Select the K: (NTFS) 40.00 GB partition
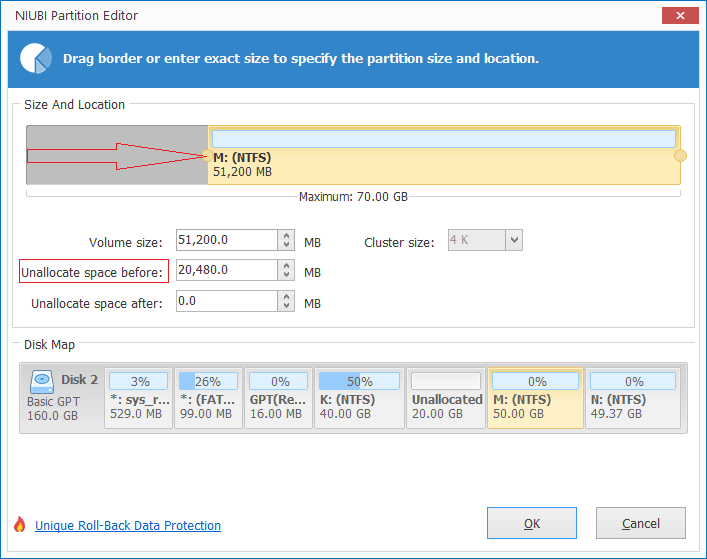The image size is (707, 559). tap(358, 398)
